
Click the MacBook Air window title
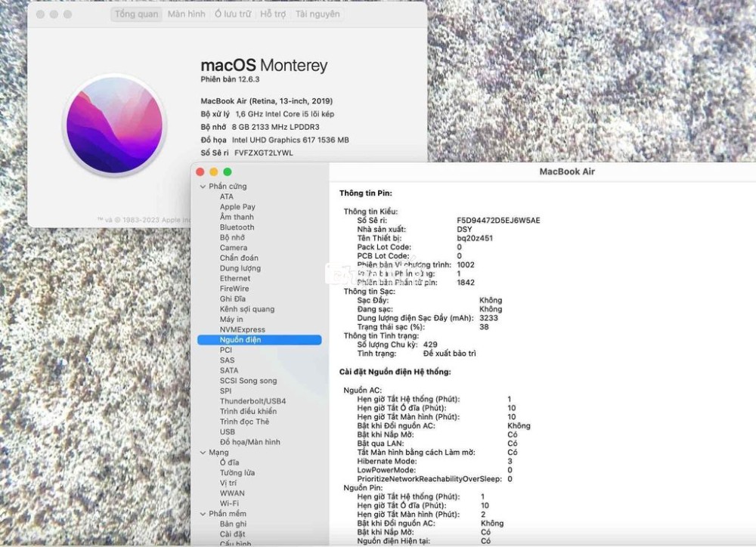567,172
